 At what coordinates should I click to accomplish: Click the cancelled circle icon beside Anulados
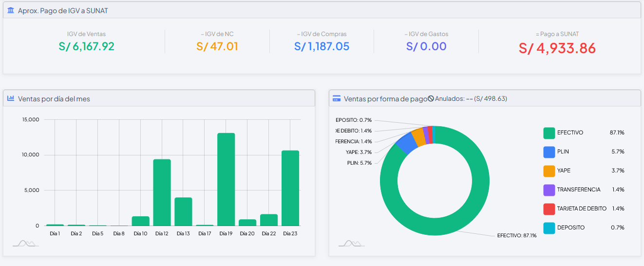(x=431, y=98)
